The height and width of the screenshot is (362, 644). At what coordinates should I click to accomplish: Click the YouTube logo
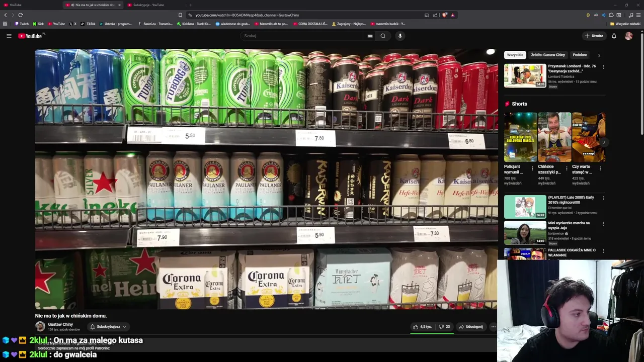(x=30, y=36)
